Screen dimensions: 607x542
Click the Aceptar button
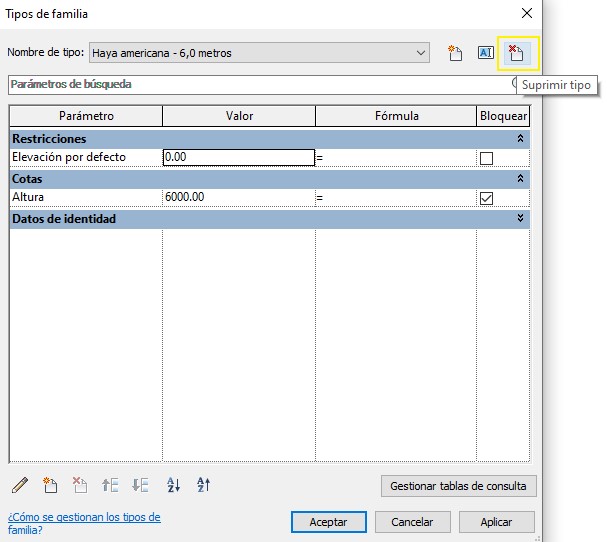[x=328, y=522]
